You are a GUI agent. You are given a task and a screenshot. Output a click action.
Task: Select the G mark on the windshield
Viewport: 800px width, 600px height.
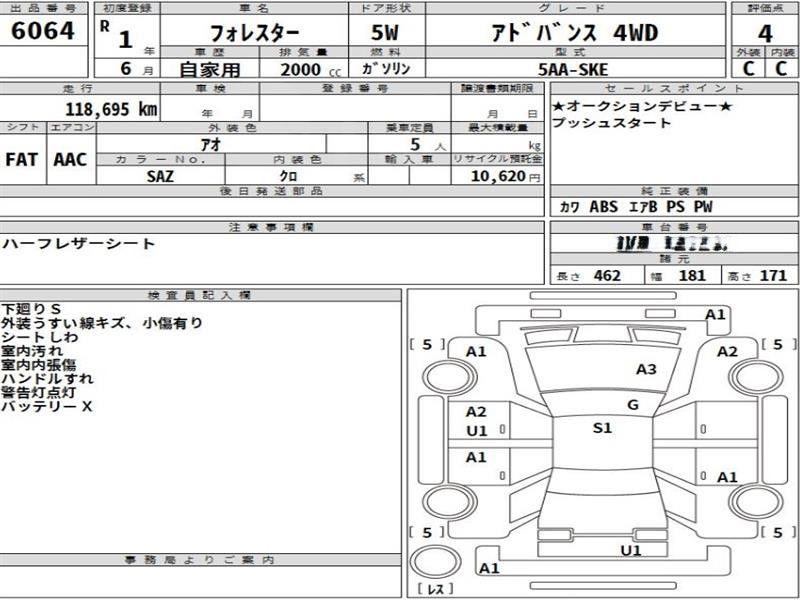pos(633,405)
